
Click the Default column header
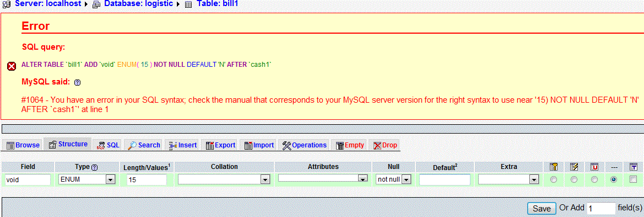pos(445,167)
